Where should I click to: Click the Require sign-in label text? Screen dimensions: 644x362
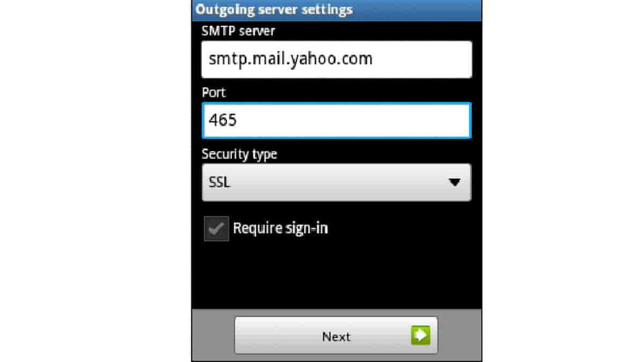point(280,228)
